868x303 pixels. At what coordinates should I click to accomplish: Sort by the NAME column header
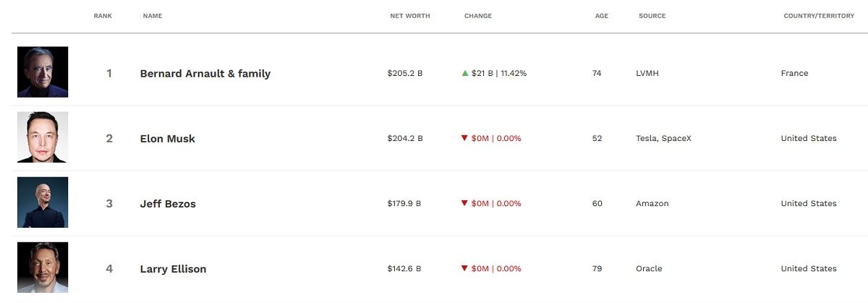(x=153, y=16)
